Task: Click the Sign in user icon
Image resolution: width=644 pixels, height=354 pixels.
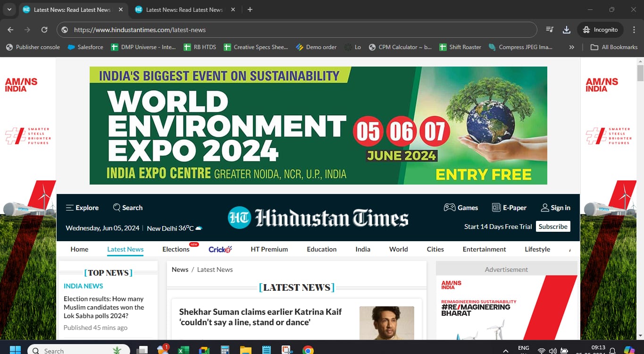Action: point(545,208)
